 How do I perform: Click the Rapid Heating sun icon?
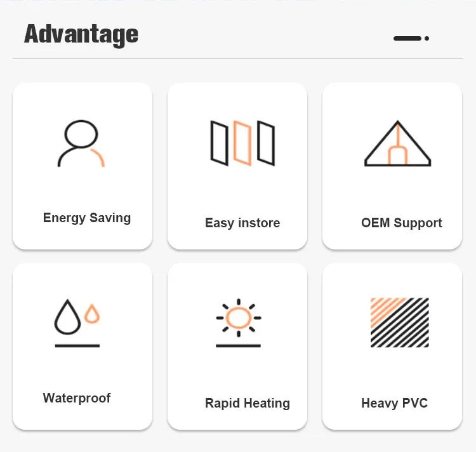[238, 323]
